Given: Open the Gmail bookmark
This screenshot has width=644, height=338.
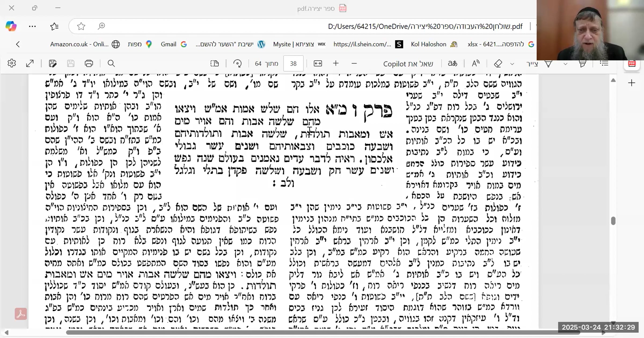Looking at the screenshot, I should [174, 44].
